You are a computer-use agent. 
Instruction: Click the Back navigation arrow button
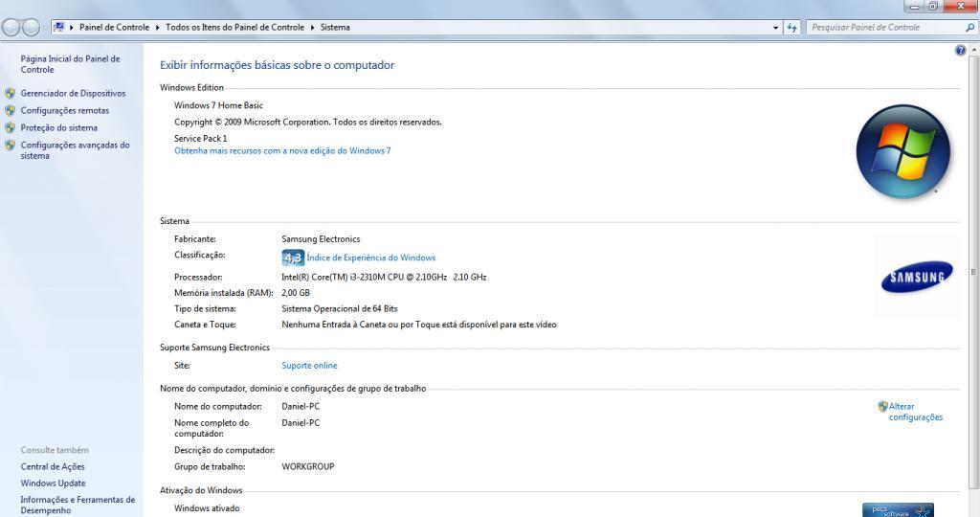[x=11, y=28]
